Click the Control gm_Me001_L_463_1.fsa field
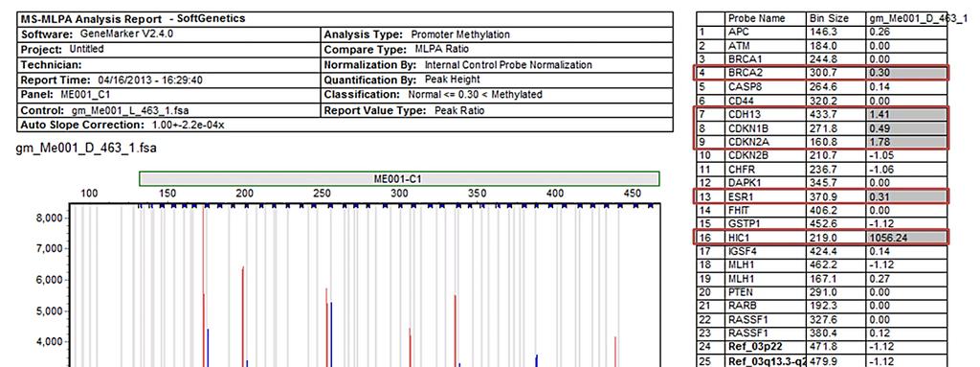Viewport: 980px width, 367px height. tap(168, 111)
